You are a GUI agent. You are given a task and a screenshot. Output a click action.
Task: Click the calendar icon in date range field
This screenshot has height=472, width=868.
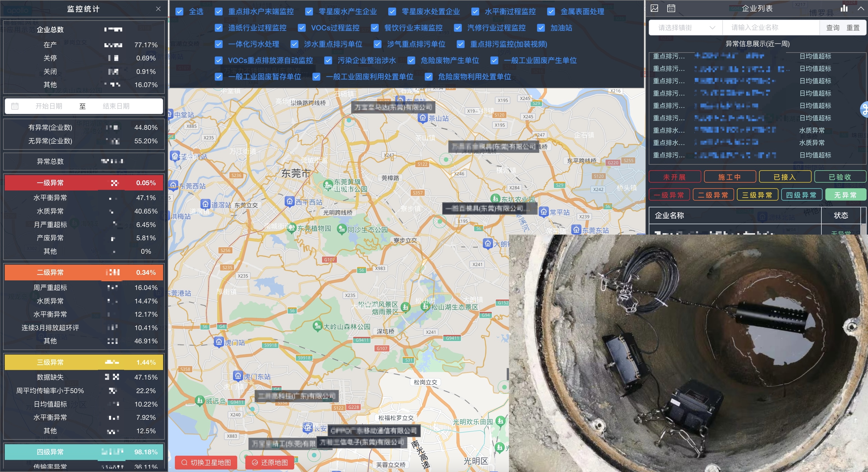(15, 106)
